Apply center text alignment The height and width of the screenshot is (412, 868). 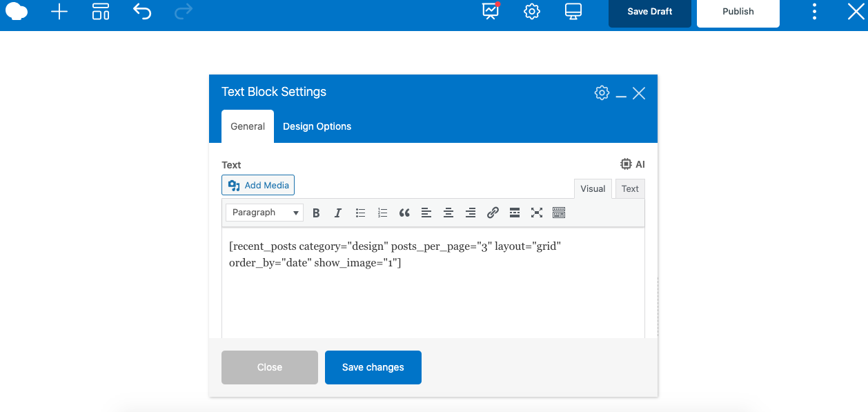pyautogui.click(x=448, y=213)
